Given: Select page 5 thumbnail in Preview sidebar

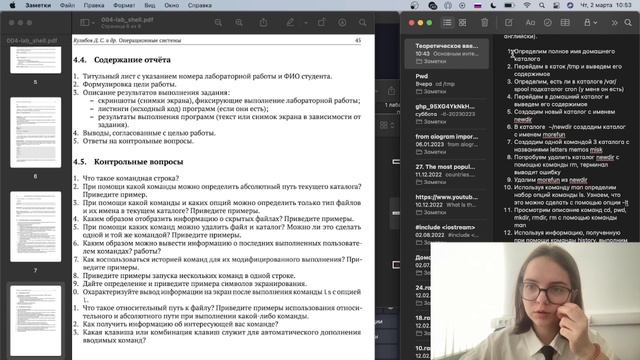Looking at the screenshot, I should pyautogui.click(x=36, y=60).
